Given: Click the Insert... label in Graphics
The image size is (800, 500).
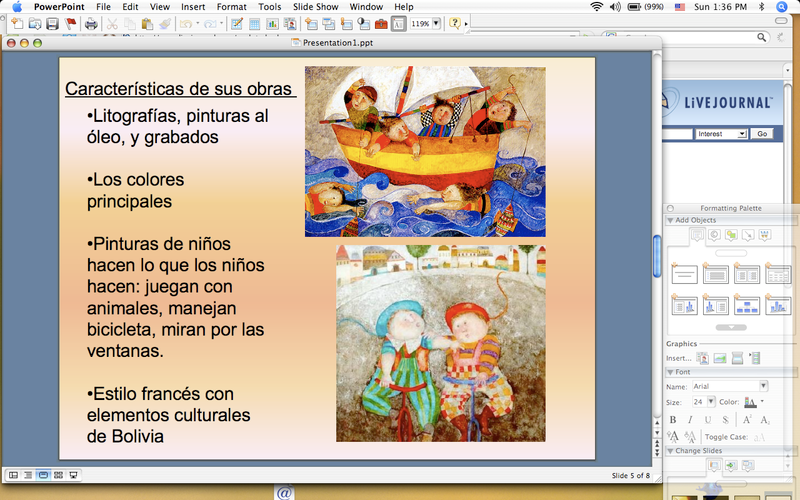Looking at the screenshot, I should pos(679,358).
